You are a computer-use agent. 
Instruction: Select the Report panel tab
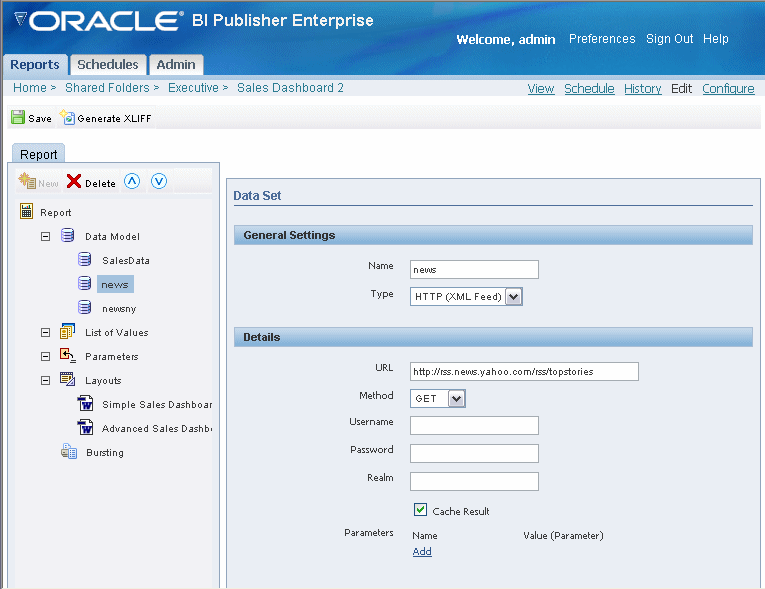[x=39, y=154]
